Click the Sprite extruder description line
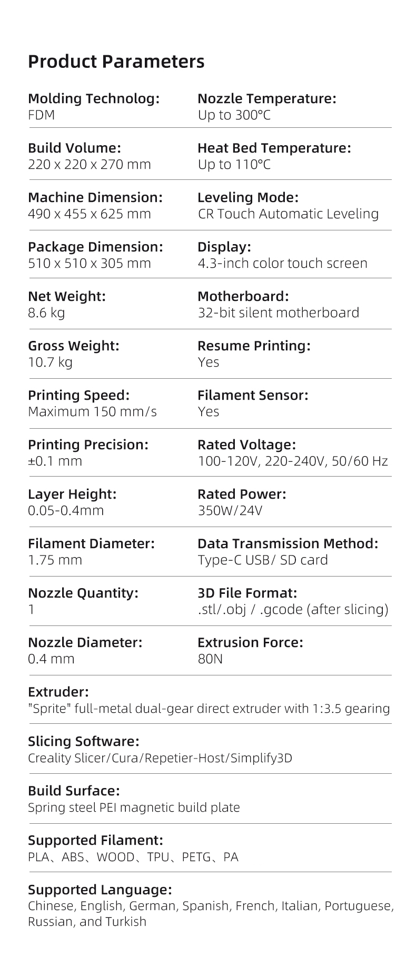The image size is (416, 980). click(x=209, y=709)
